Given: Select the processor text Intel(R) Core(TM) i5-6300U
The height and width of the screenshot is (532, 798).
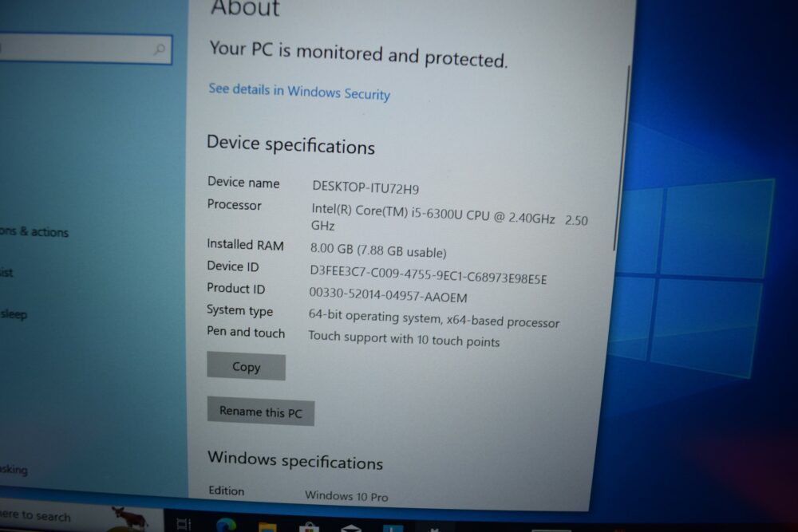Looking at the screenshot, I should 387,211.
